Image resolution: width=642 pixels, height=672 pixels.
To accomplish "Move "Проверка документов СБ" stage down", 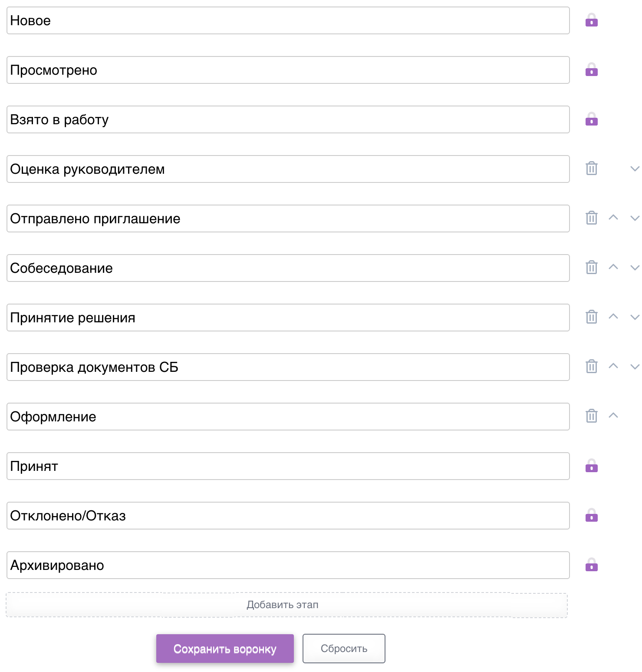I will pyautogui.click(x=635, y=367).
